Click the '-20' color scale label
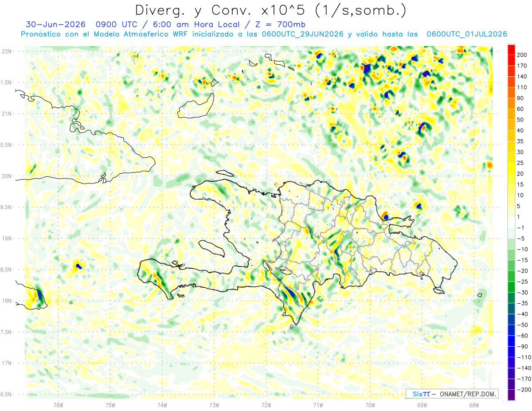This screenshot has height=411, width=532. 522,270
